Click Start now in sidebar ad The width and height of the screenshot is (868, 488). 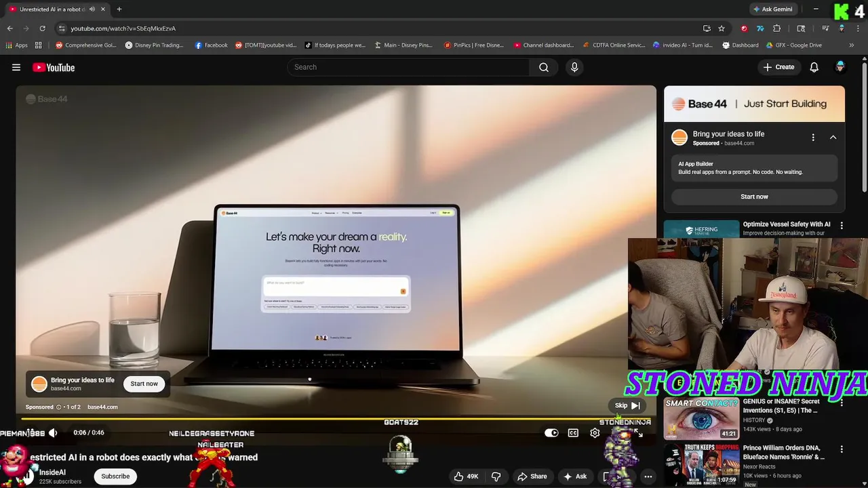754,197
